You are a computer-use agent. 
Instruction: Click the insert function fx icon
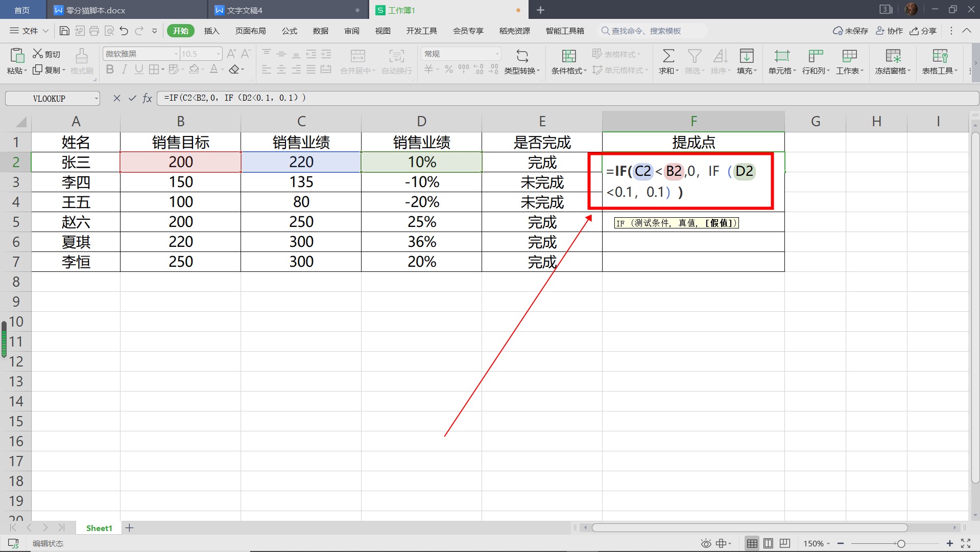(147, 98)
